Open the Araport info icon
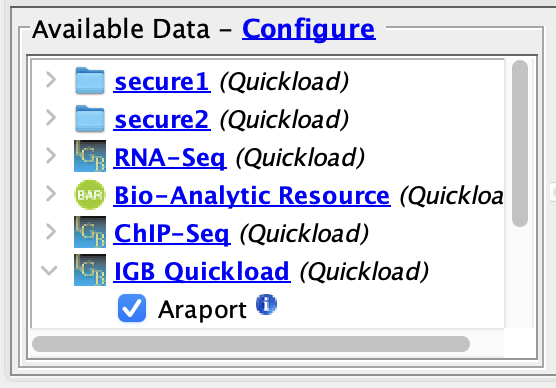Screen dimensions: 556x388 (266, 304)
